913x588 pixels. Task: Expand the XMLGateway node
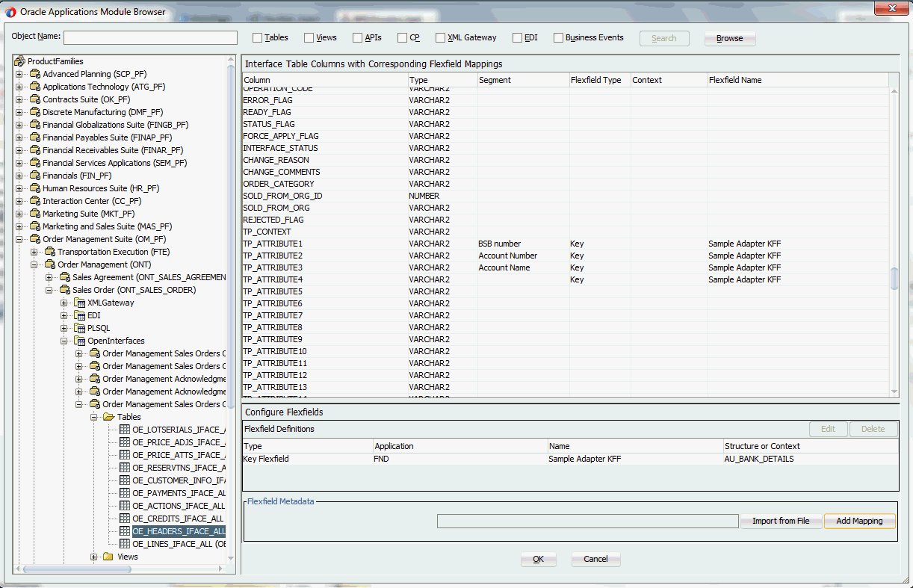pos(64,303)
